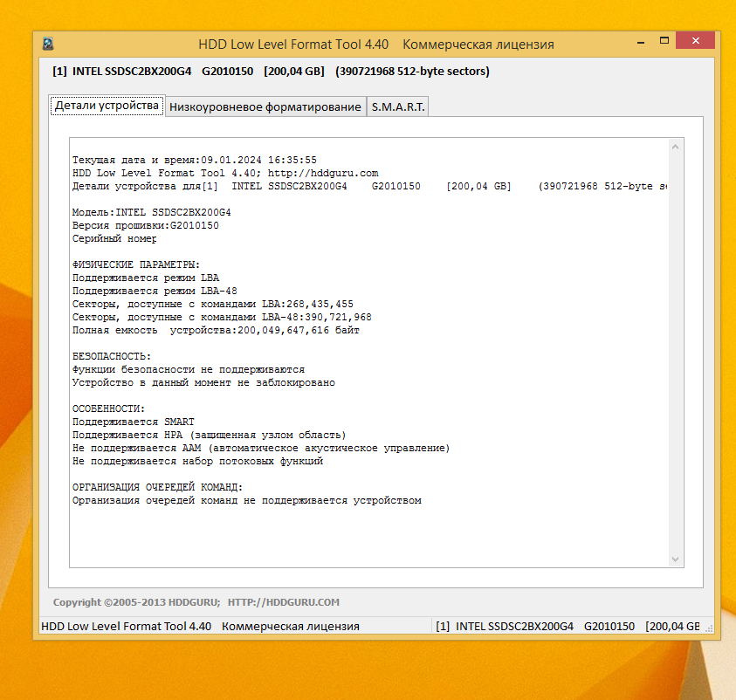Click the Полная емкость устройства line
The height and width of the screenshot is (700, 736).
(x=216, y=331)
